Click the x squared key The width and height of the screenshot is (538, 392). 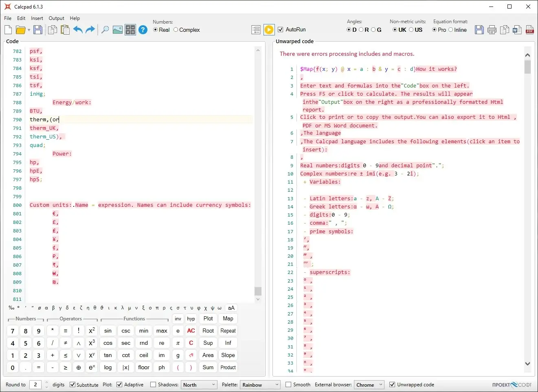click(92, 331)
